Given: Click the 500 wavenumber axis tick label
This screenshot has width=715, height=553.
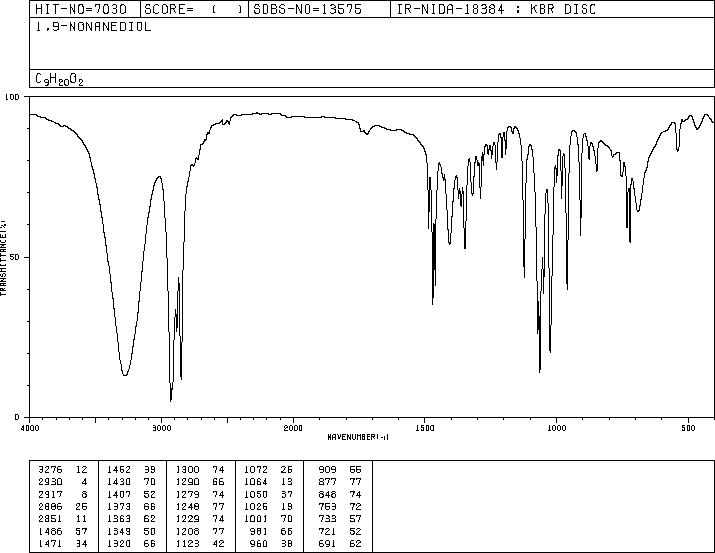Looking at the screenshot, I should click(689, 428).
